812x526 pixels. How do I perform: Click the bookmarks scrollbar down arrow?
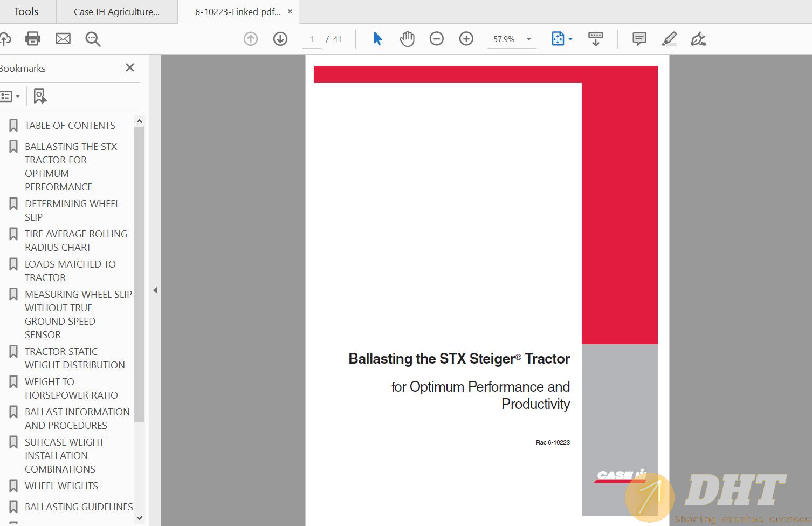[x=139, y=518]
